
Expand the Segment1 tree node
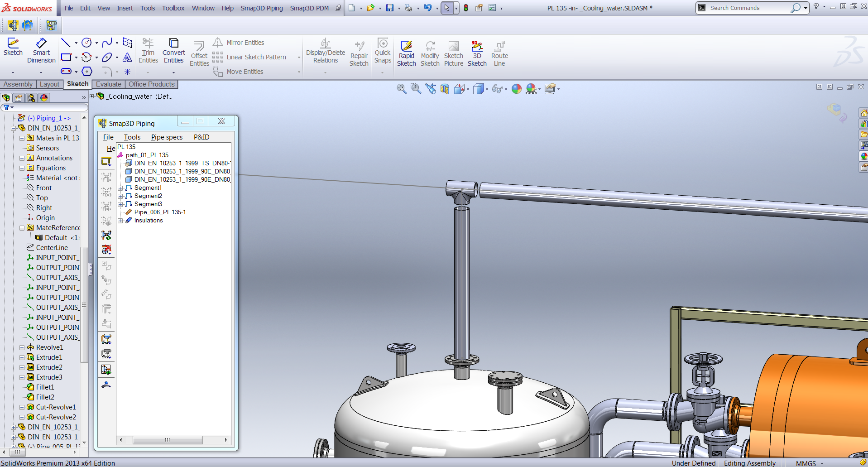121,188
